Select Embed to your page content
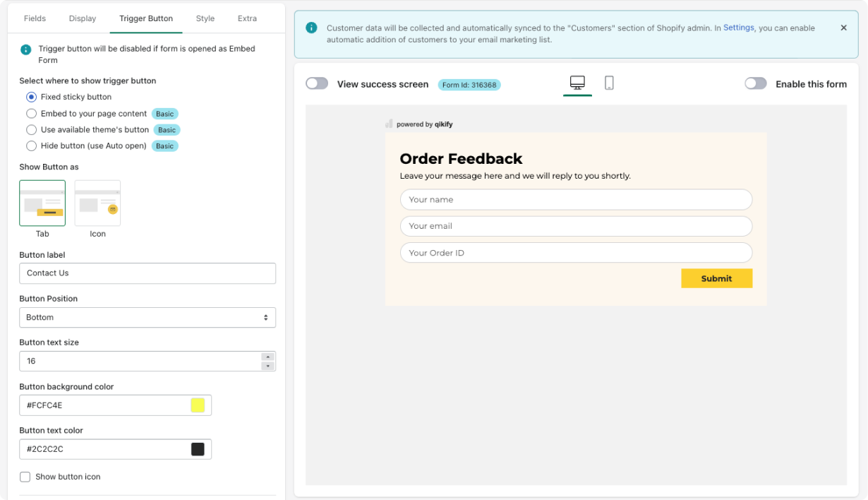 (x=31, y=114)
